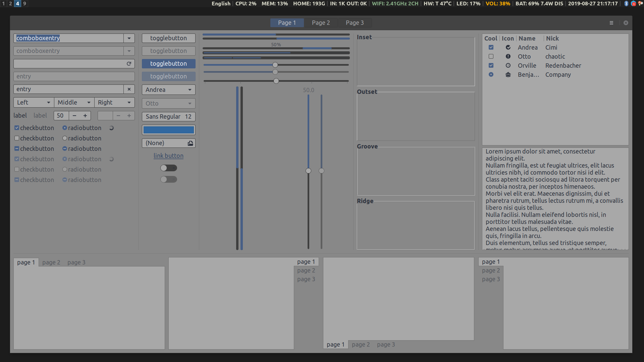Switch to Page 2 in header stack
The width and height of the screenshot is (644, 362).
pos(321,23)
